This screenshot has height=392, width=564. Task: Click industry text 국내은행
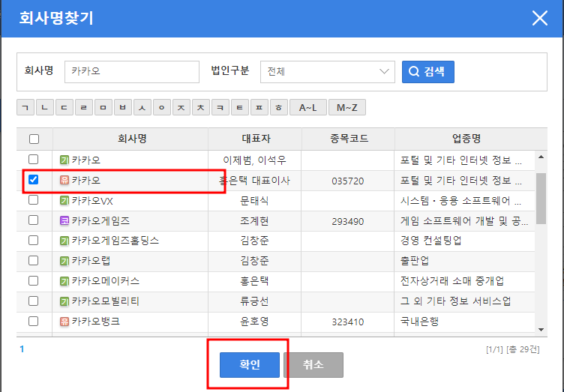point(419,322)
